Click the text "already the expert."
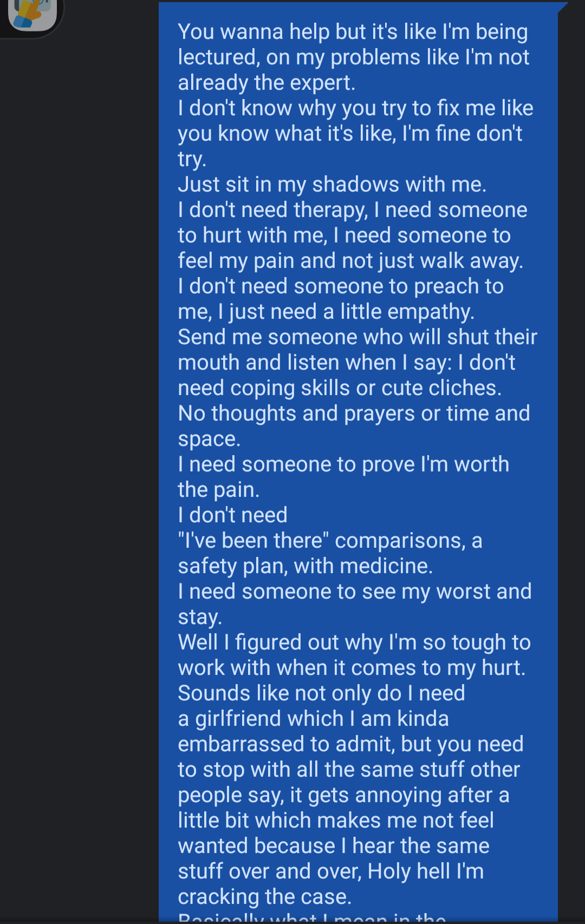This screenshot has width=585, height=924. (x=266, y=83)
